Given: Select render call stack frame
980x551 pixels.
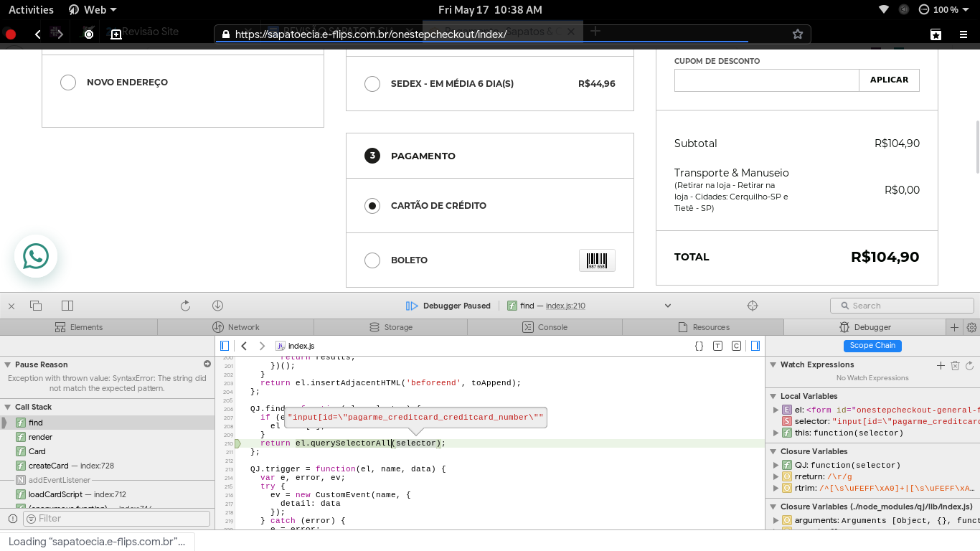Looking at the screenshot, I should tap(108, 437).
